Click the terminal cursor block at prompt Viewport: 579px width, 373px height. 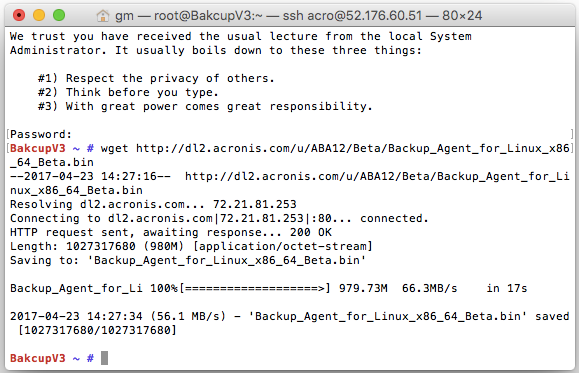105,358
